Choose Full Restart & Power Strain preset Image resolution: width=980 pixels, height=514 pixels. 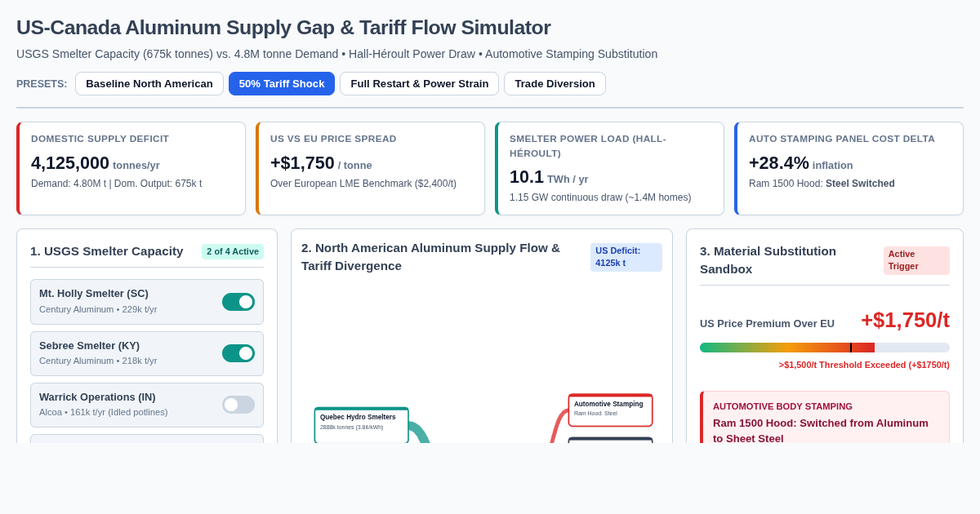tap(419, 83)
